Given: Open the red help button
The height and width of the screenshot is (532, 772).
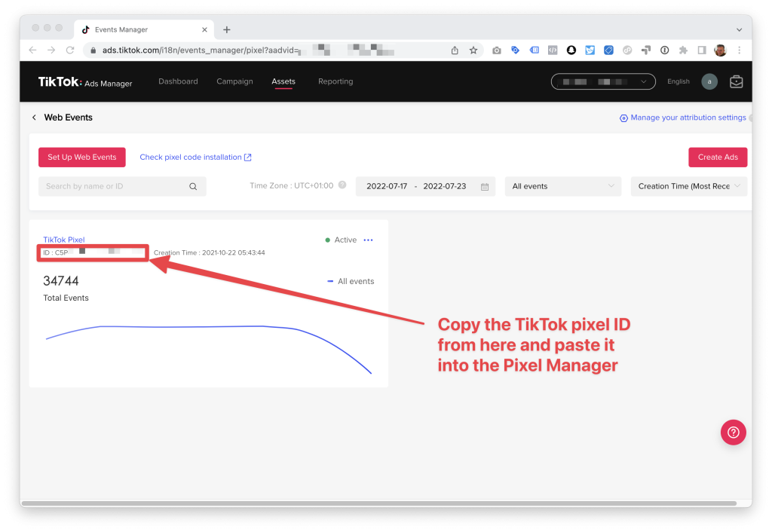Looking at the screenshot, I should (733, 432).
